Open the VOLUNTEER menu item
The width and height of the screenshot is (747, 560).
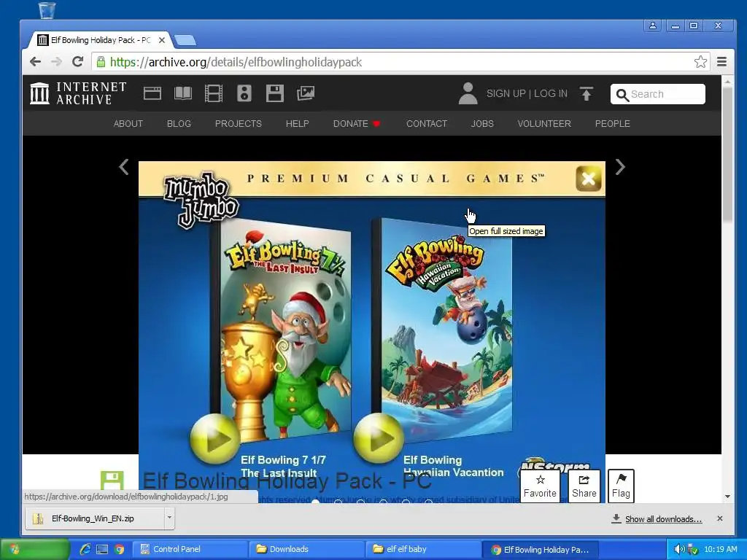coord(544,124)
